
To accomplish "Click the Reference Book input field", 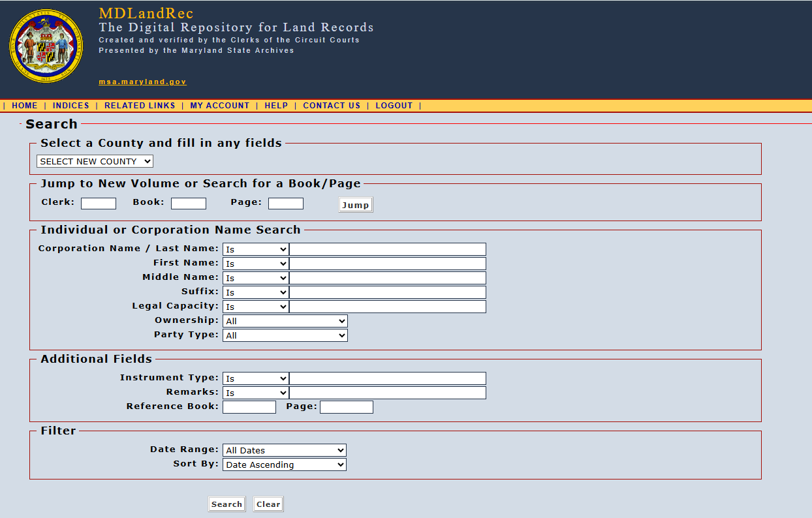I will 249,407.
